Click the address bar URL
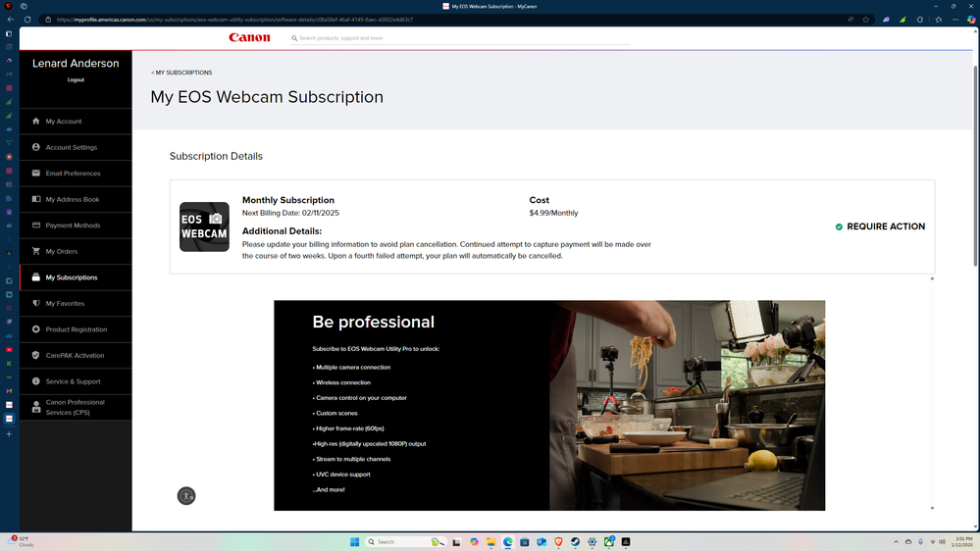 (x=235, y=20)
